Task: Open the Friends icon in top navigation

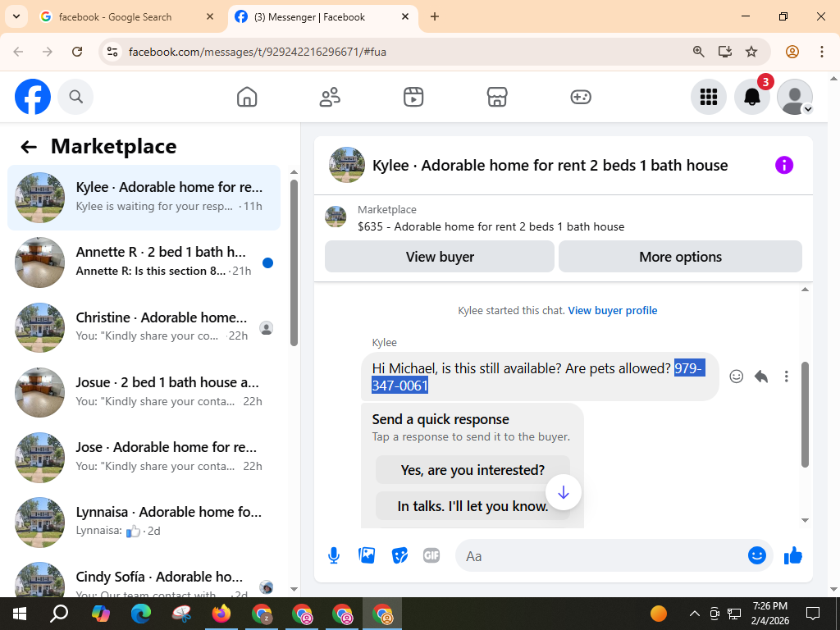Action: click(330, 97)
